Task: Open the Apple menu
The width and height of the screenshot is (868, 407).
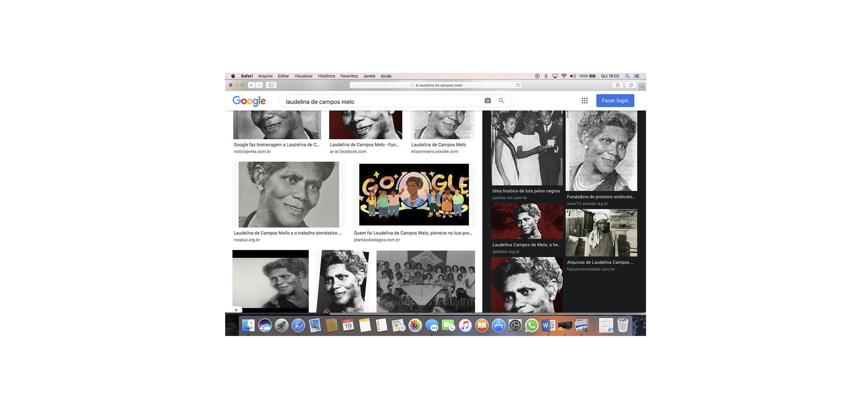Action: coord(233,76)
